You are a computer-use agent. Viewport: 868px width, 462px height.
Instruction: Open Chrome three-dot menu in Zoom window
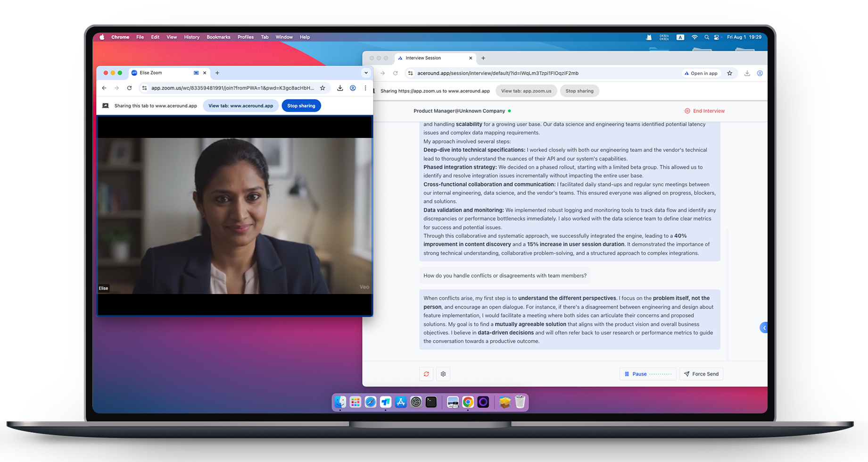[x=365, y=88]
